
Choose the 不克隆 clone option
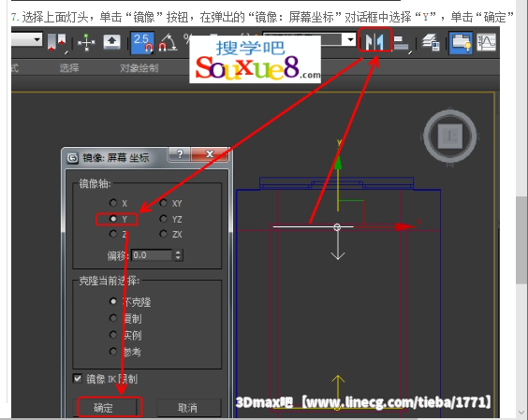tap(113, 301)
